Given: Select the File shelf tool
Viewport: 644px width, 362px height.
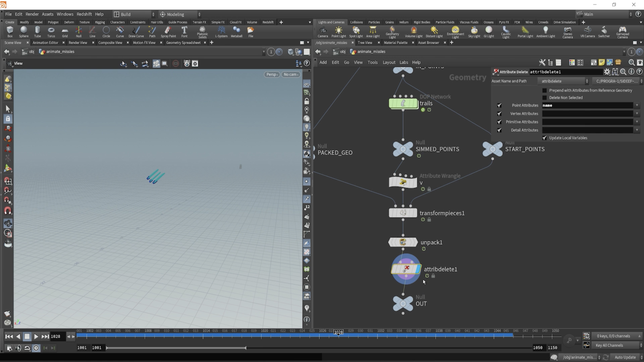Looking at the screenshot, I should (251, 32).
